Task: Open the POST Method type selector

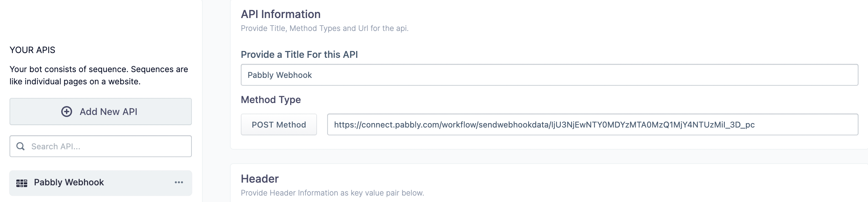Action: [x=279, y=124]
